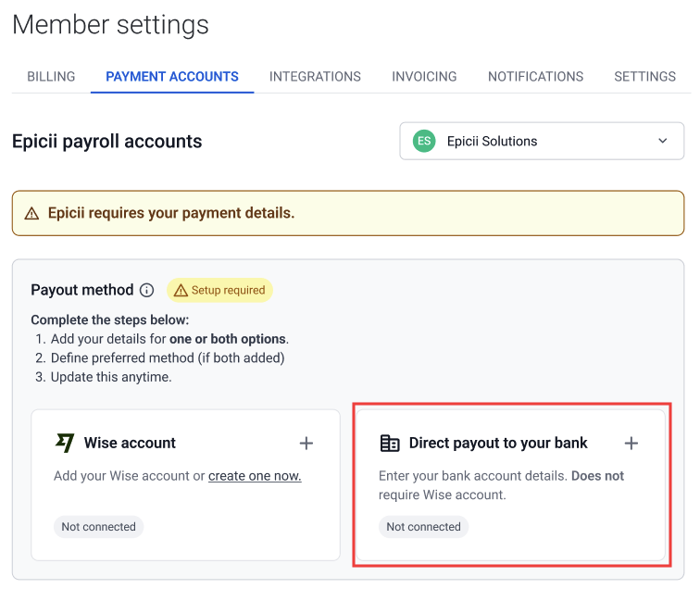Open the Epicii Solutions organization dropdown
Screen dimensions: 700x614
click(x=542, y=141)
